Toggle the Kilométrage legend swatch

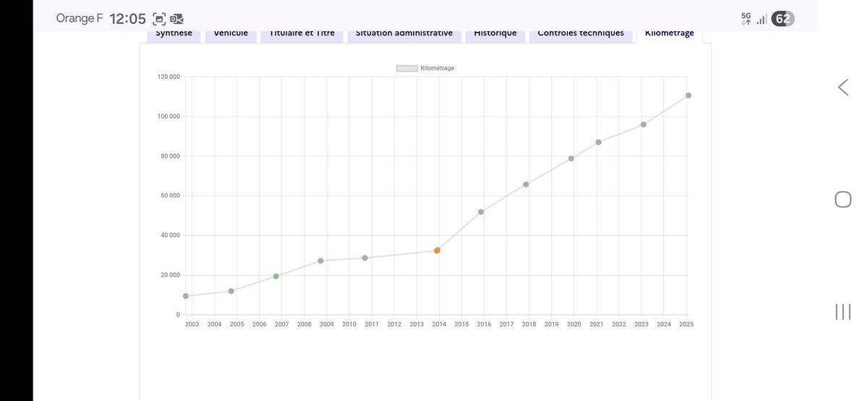407,69
